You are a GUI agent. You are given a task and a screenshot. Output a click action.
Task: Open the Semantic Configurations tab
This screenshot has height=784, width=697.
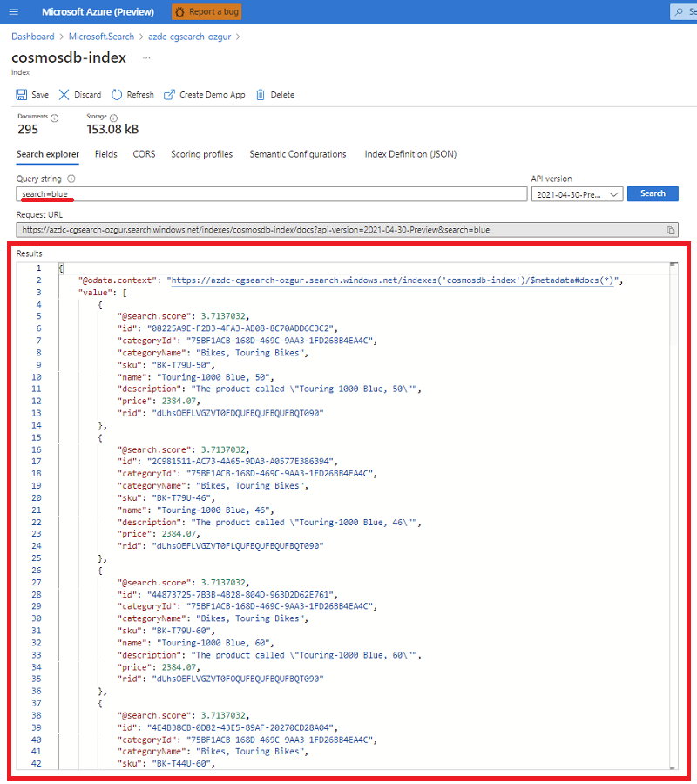298,154
